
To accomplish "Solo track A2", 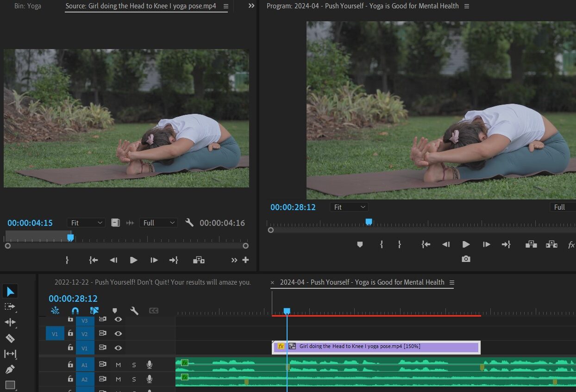I will click(x=134, y=379).
